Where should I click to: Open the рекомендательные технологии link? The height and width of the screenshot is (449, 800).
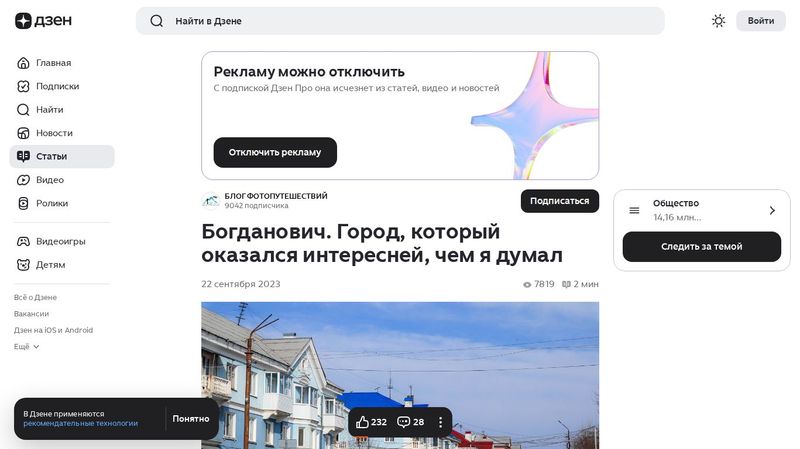(x=81, y=423)
